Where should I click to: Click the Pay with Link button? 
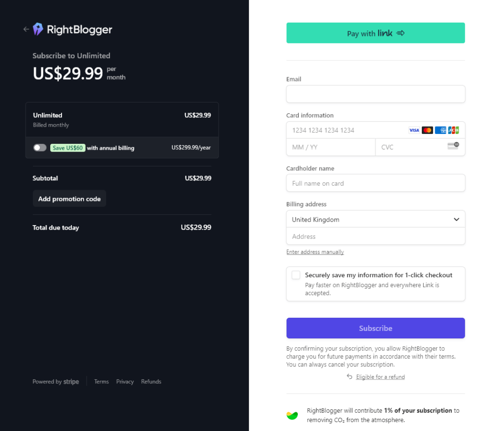(376, 33)
